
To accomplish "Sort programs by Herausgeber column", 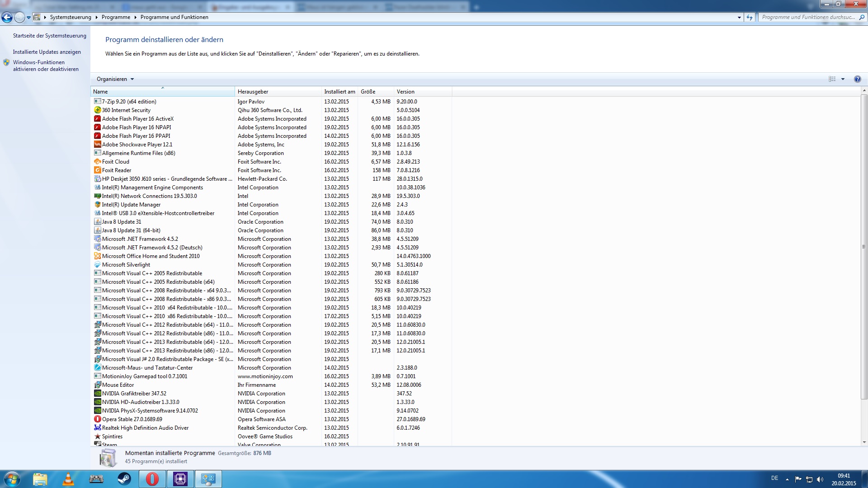I will 278,92.
